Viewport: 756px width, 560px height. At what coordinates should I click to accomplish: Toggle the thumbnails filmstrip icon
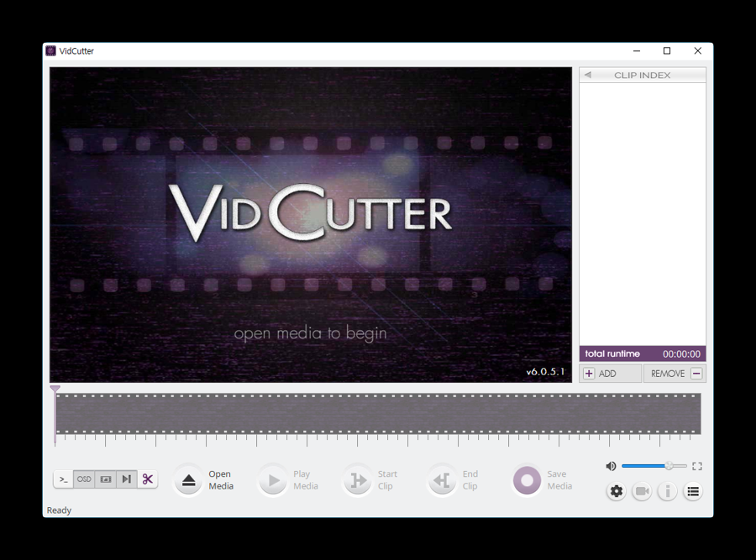(105, 479)
